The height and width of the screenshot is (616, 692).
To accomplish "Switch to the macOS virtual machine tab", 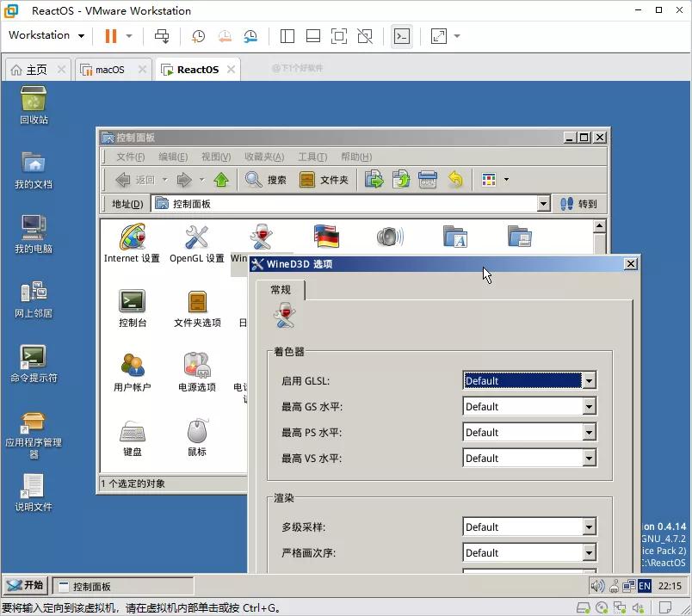I will (108, 69).
